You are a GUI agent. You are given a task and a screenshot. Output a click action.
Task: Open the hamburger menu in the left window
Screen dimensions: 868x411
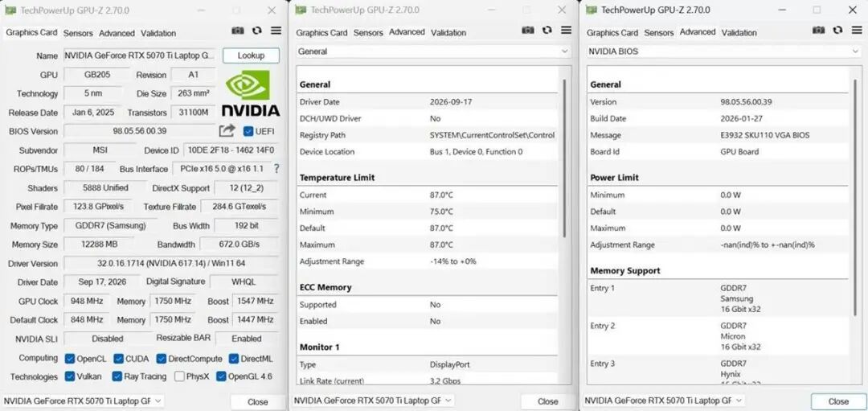(x=276, y=31)
